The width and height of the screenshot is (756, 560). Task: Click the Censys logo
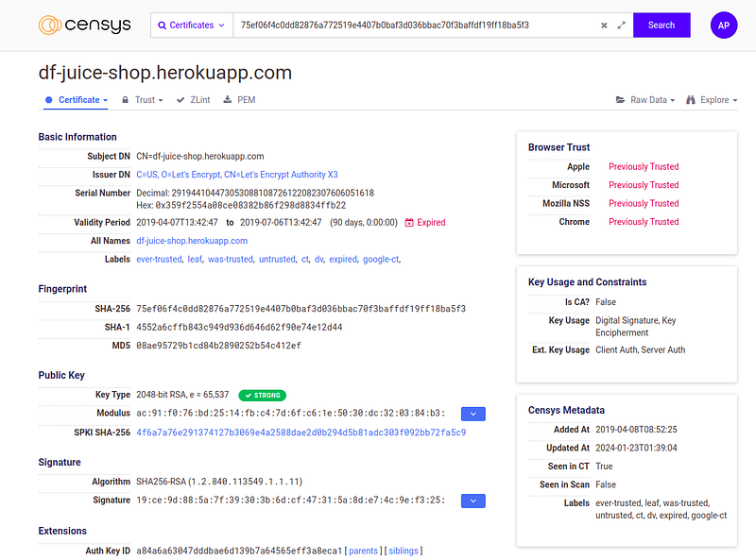click(x=84, y=25)
